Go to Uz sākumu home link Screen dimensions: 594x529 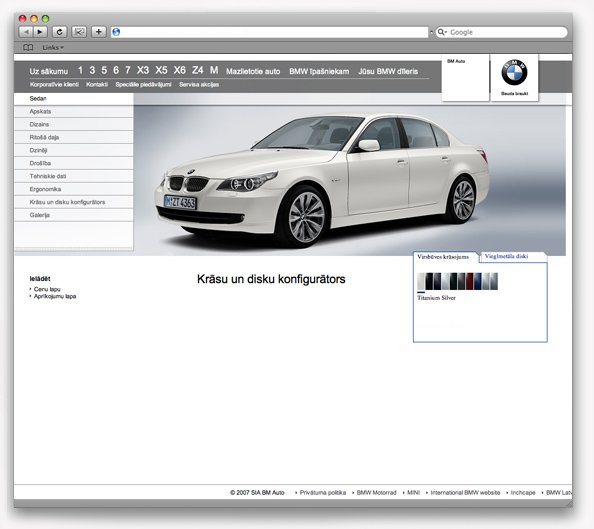49,71
